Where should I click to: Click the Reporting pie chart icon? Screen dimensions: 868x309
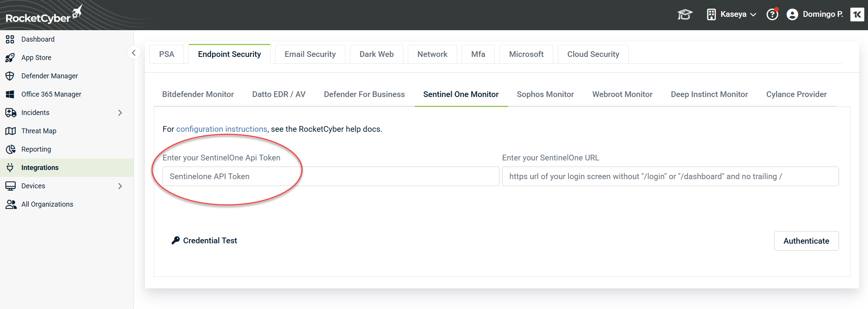coord(10,149)
